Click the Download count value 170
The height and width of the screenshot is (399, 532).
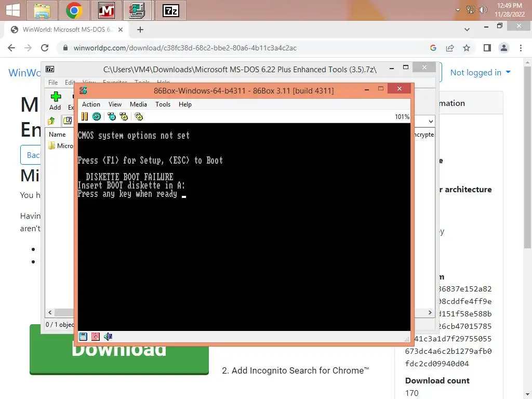[411, 393]
